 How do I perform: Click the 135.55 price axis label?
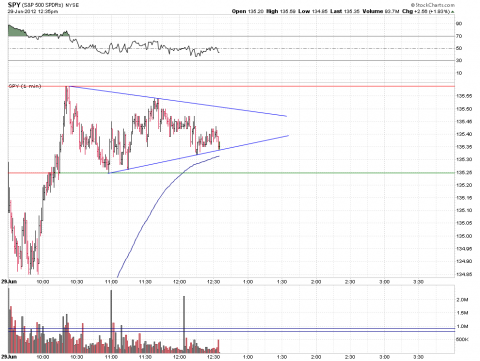(x=464, y=96)
